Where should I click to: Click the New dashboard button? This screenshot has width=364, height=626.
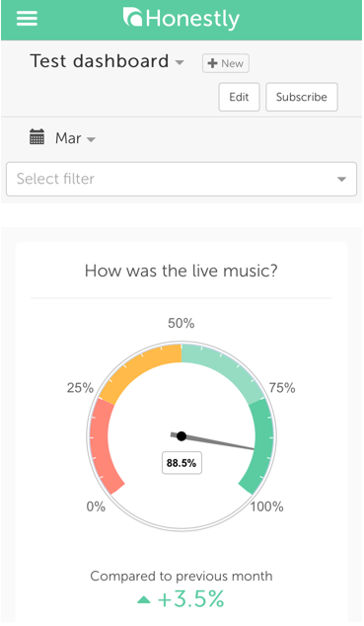coord(226,63)
